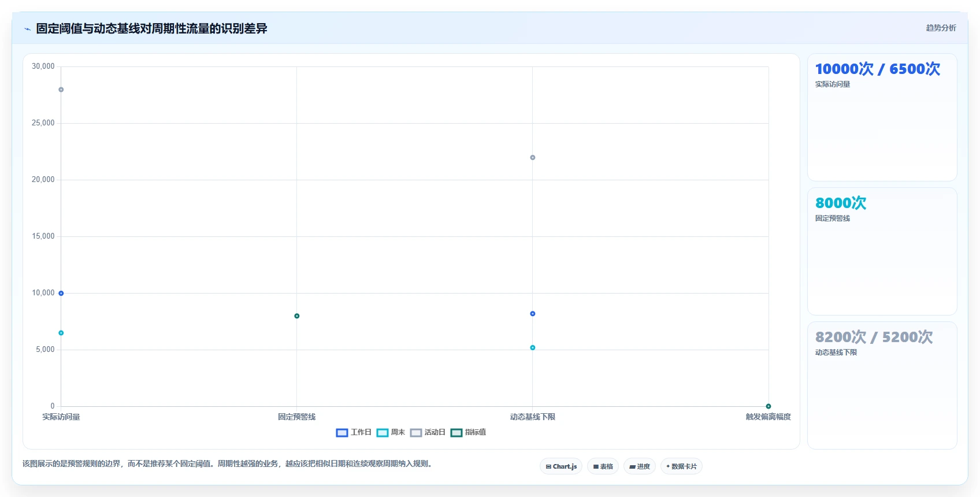
Task: Click the 指标值 point at 固定预警线
Action: pyautogui.click(x=297, y=316)
